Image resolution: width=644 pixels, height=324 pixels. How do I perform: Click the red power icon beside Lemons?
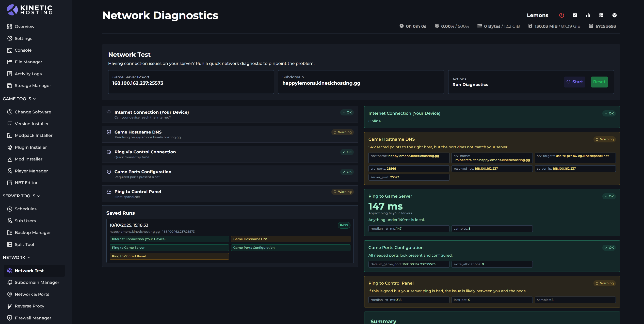coord(561,15)
